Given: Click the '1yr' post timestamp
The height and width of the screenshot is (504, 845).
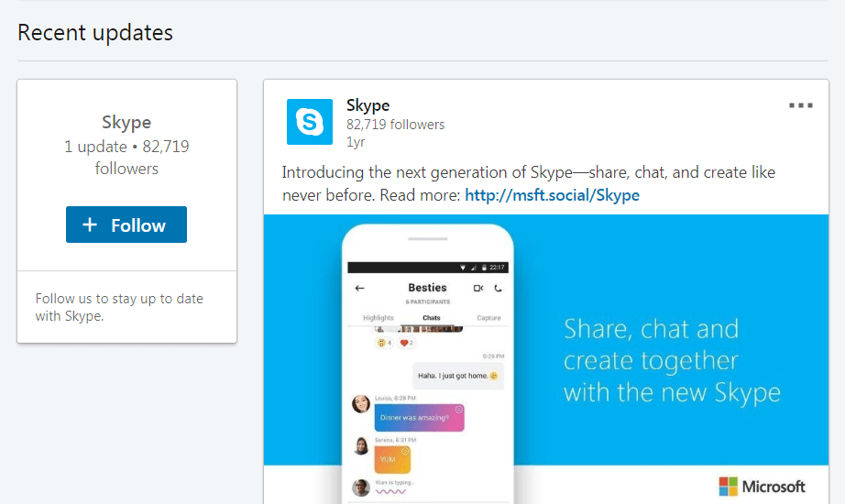Looking at the screenshot, I should pos(355,142).
